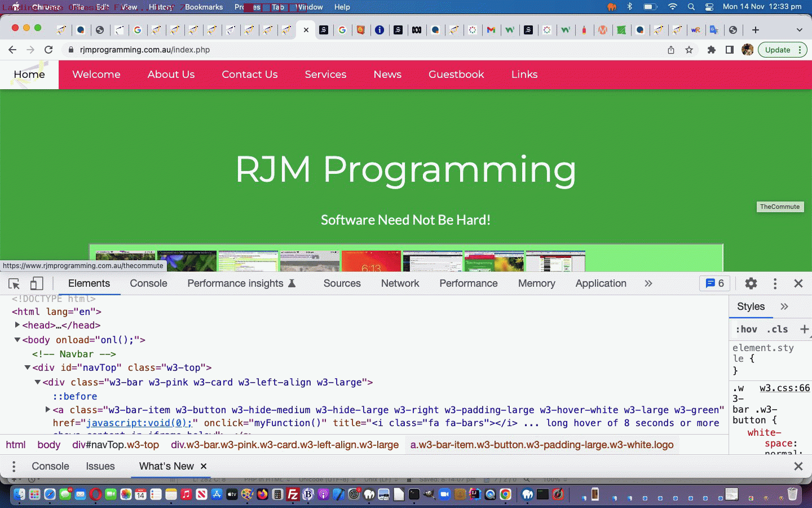
Task: Open Finder from the Dock
Action: coord(20,494)
